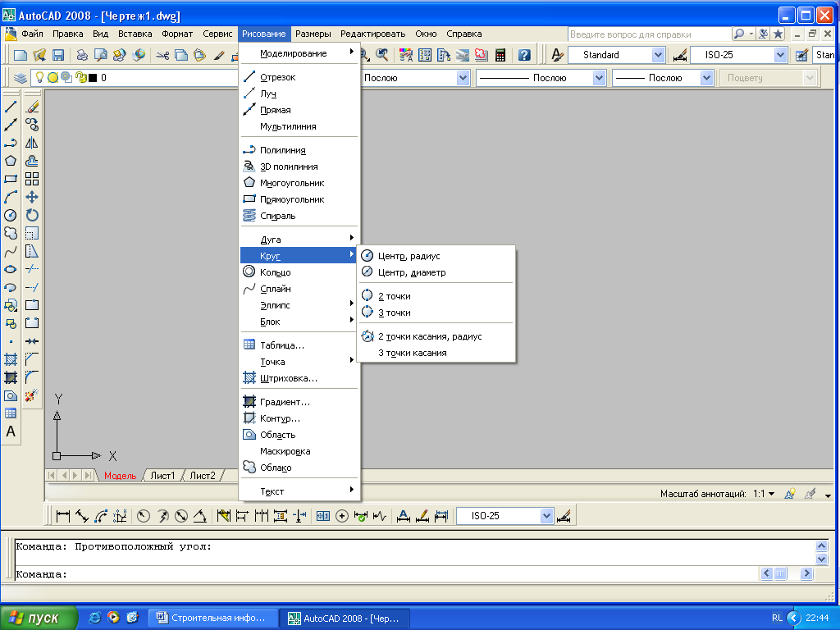Choose Центр, радиус from Круг submenu

tap(436, 256)
